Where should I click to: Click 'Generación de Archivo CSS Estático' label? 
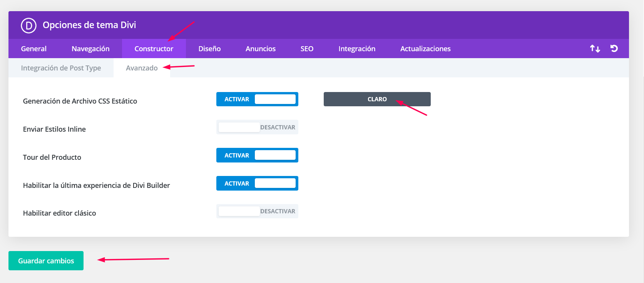click(x=80, y=101)
